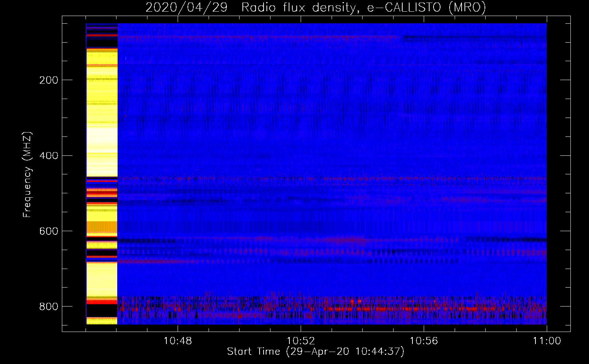Click the 10:52 time tick label
This screenshot has width=589, height=364.
point(301,341)
